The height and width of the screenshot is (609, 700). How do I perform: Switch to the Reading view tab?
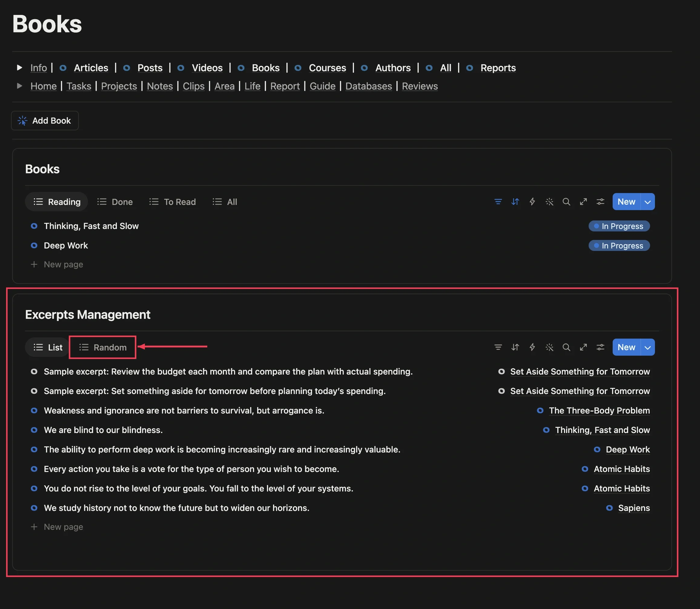(57, 202)
